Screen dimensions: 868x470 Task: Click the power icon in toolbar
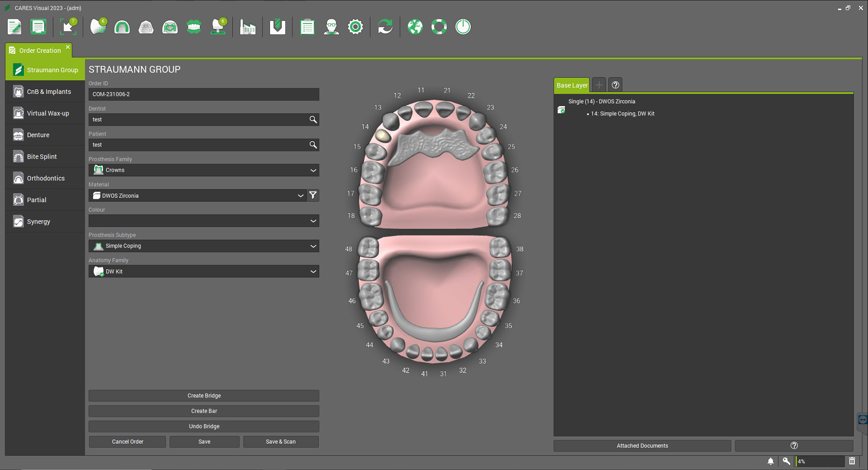coord(463,27)
